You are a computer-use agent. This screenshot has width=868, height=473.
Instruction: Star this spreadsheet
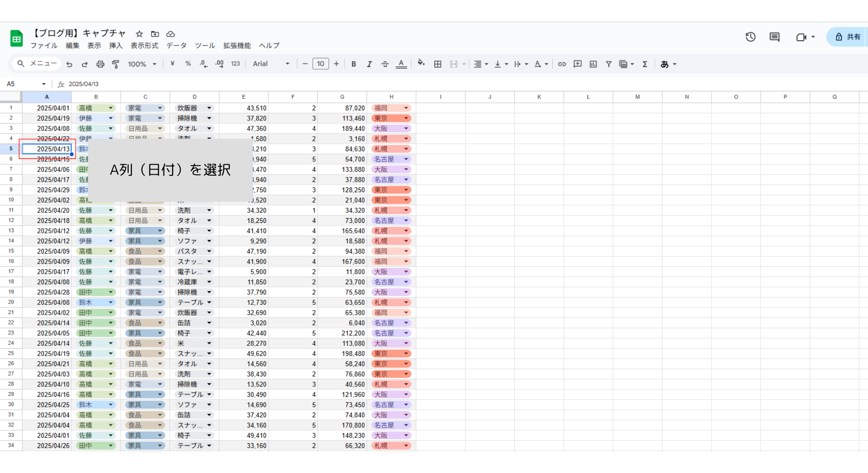pyautogui.click(x=139, y=34)
